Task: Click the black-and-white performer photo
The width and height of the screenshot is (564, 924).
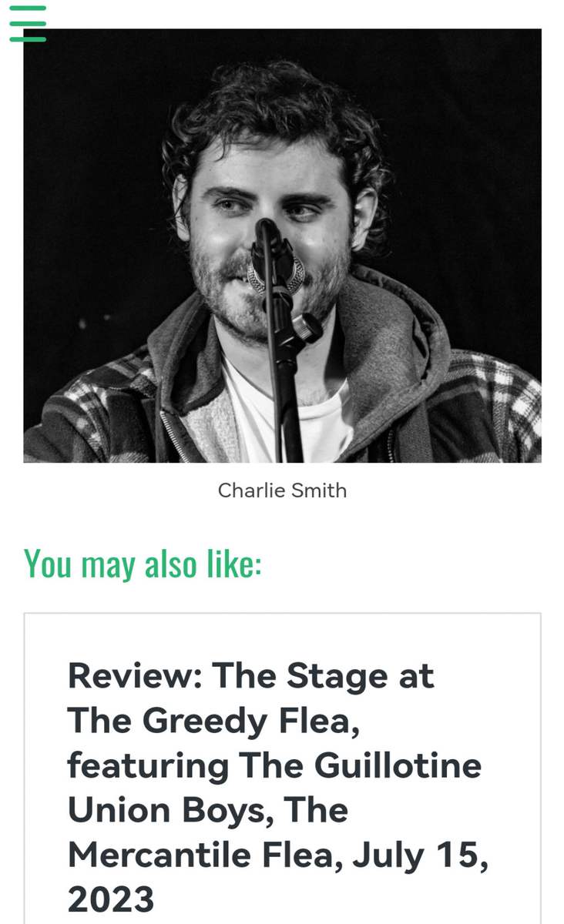Action: [282, 246]
